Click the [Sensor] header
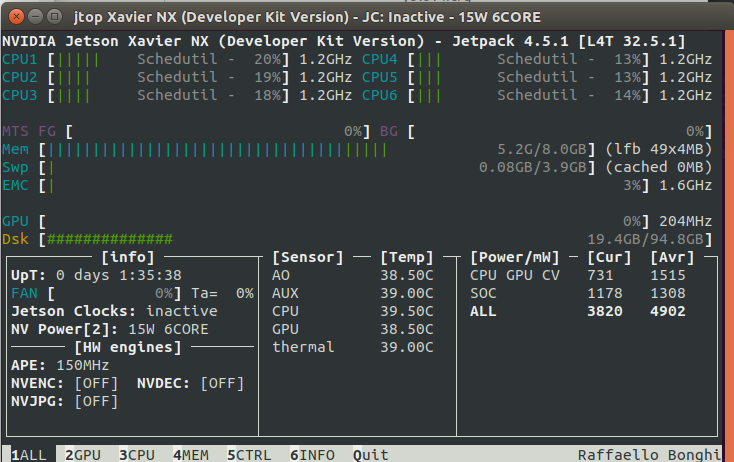Image resolution: width=734 pixels, height=462 pixels. (308, 257)
